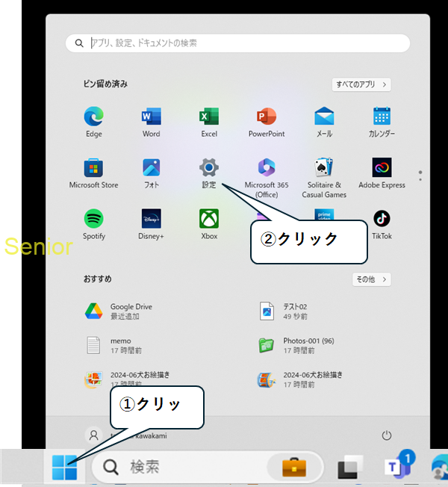Launch Word from pinned apps
448x487 pixels.
point(151,117)
